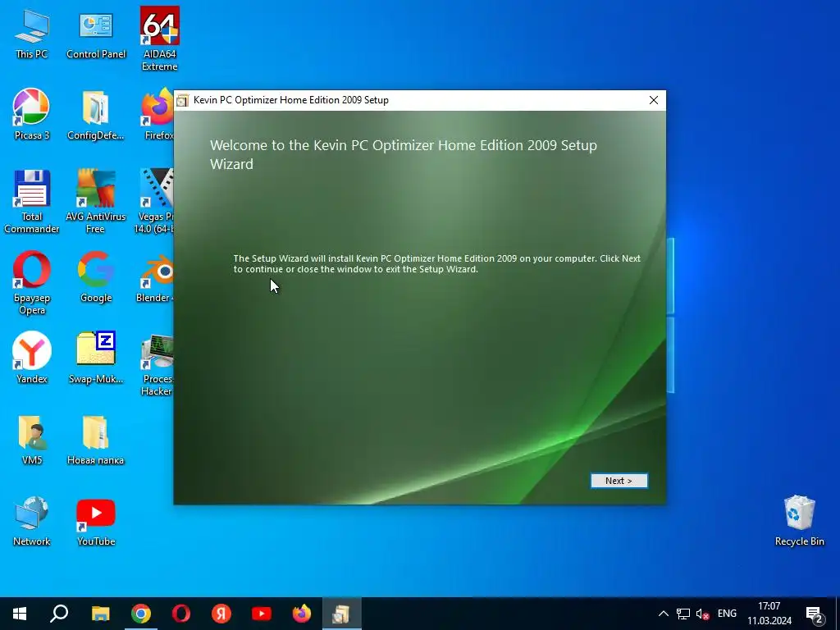The image size is (840, 630).
Task: Open network status tray icon
Action: point(683,614)
